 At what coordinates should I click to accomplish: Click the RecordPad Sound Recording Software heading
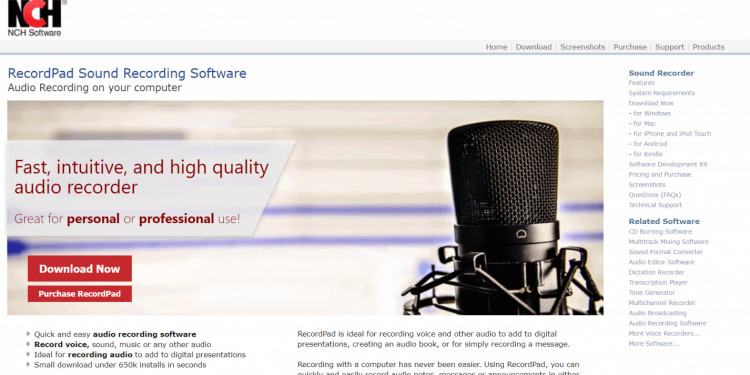127,73
